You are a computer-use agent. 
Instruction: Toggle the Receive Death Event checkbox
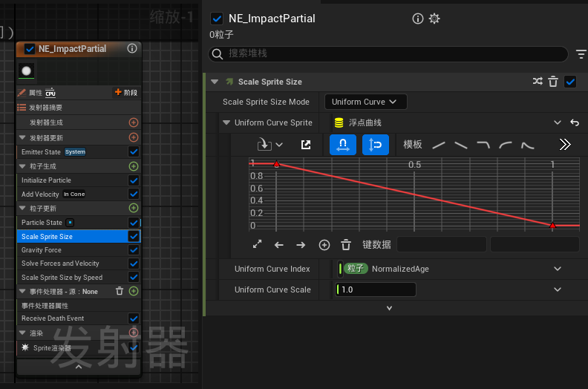click(x=134, y=318)
